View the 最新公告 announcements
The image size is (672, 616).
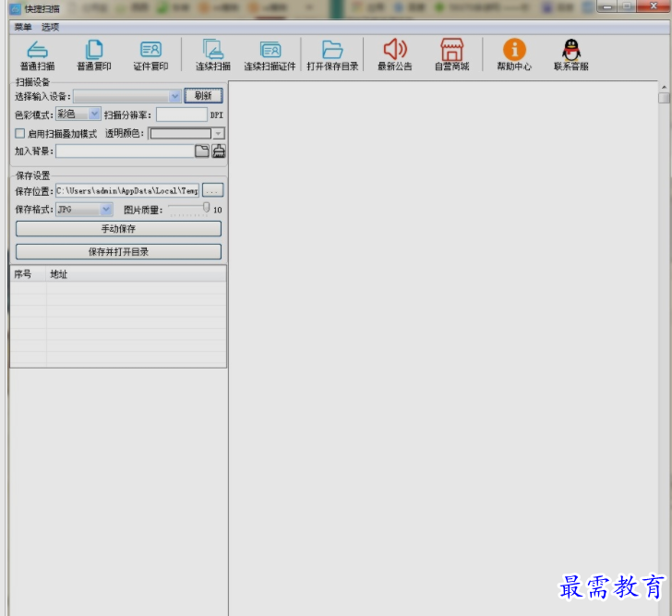tap(395, 54)
